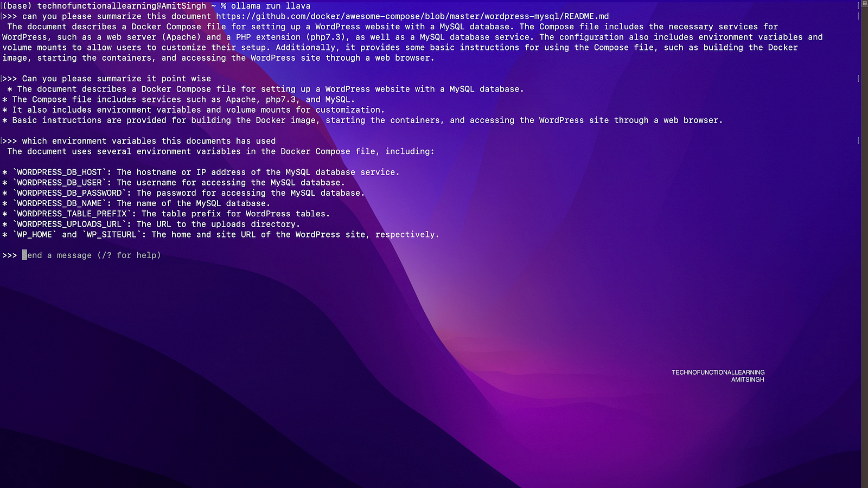Image resolution: width=868 pixels, height=488 pixels.
Task: Click the right-edge bracket mark on the shell prompt line
Action: (x=858, y=6)
